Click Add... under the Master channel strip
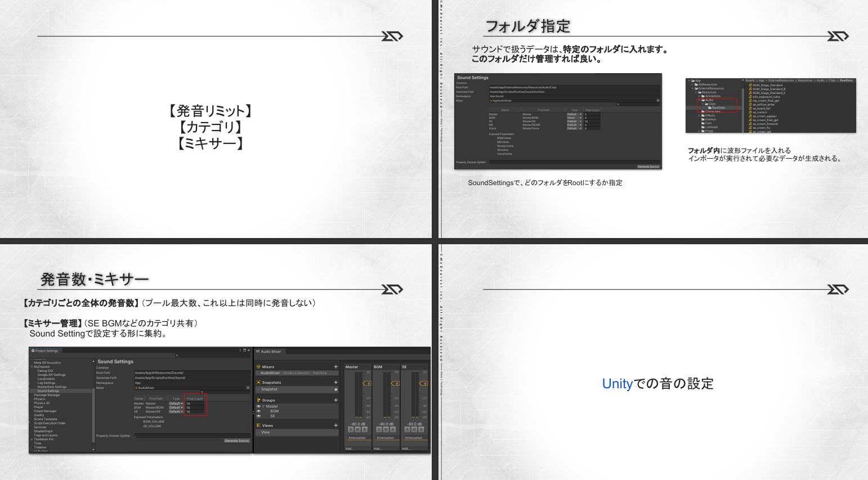This screenshot has width=868, height=480. coord(350,448)
